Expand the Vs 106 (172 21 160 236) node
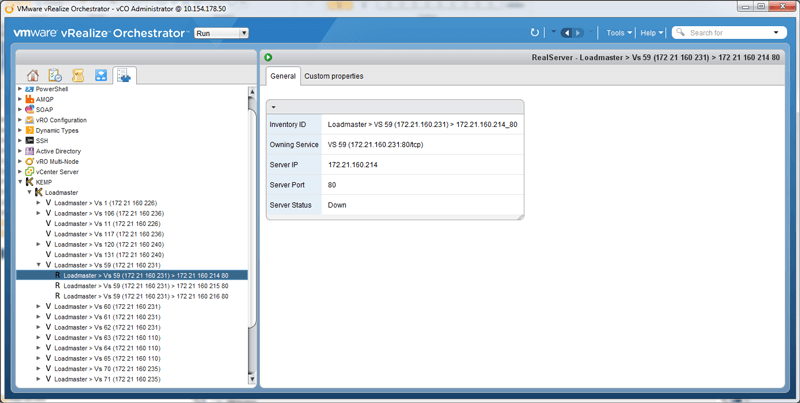The image size is (800, 403). click(39, 213)
